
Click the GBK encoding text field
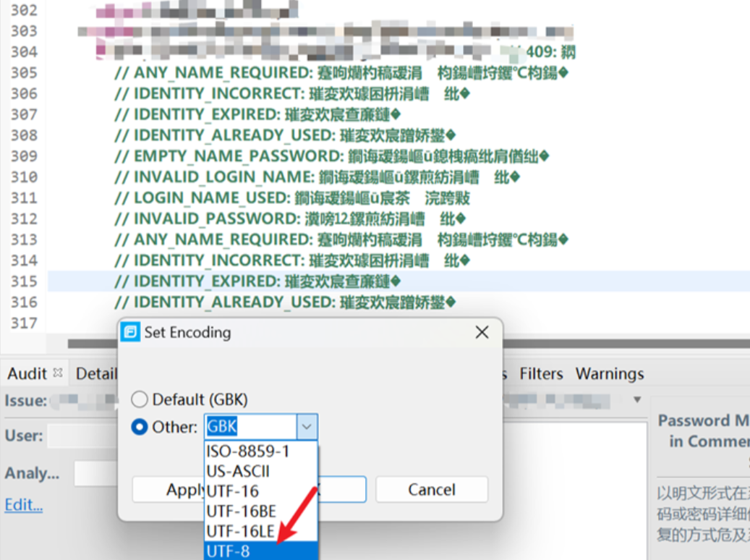251,426
